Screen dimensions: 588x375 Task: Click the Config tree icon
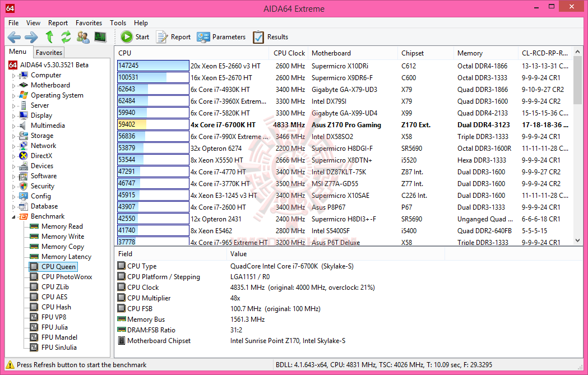coord(24,196)
